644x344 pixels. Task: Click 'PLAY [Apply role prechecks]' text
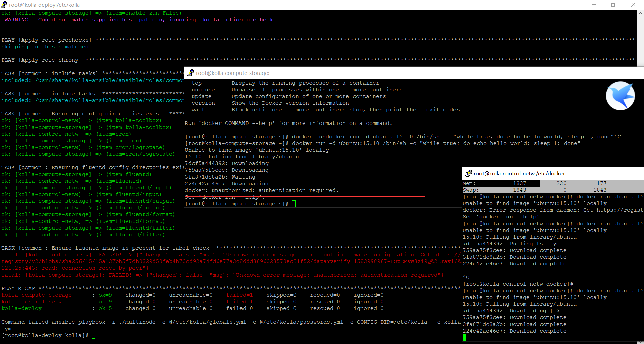[x=46, y=40]
